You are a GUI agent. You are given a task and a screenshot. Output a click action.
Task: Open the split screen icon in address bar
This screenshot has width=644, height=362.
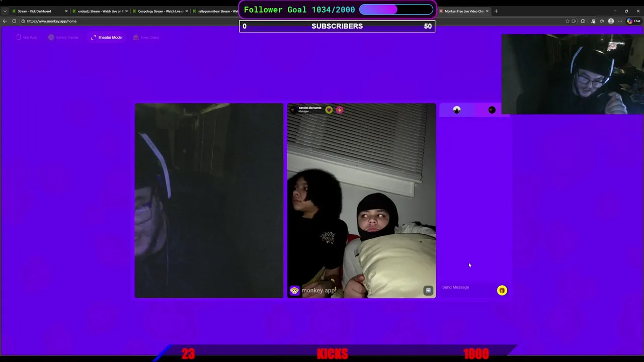[574, 21]
